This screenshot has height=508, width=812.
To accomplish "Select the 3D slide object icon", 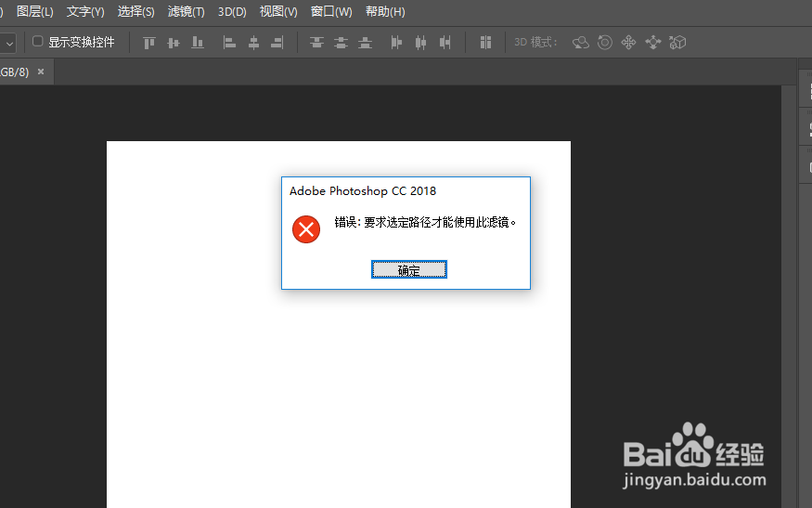I will [x=653, y=43].
